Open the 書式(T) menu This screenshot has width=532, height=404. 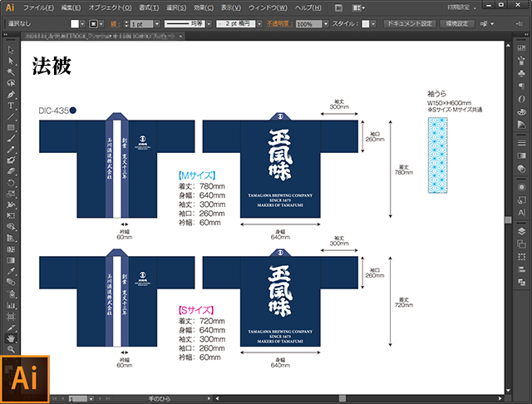coord(149,7)
